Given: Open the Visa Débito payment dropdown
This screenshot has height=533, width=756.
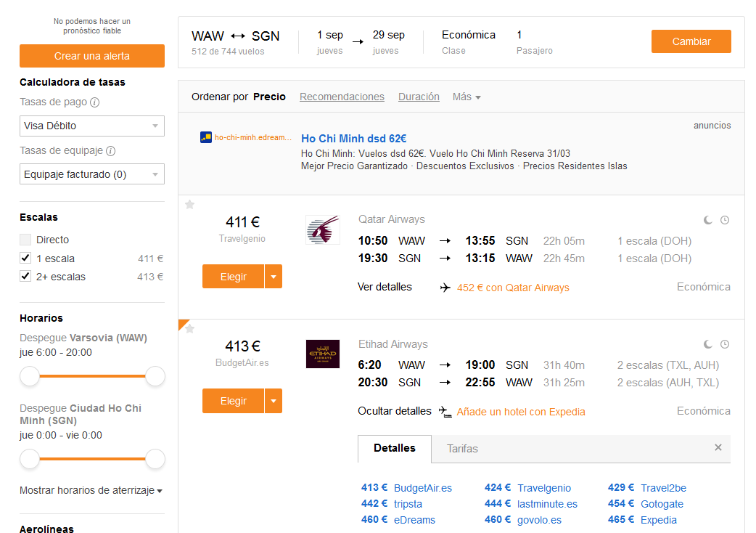Looking at the screenshot, I should click(x=92, y=126).
